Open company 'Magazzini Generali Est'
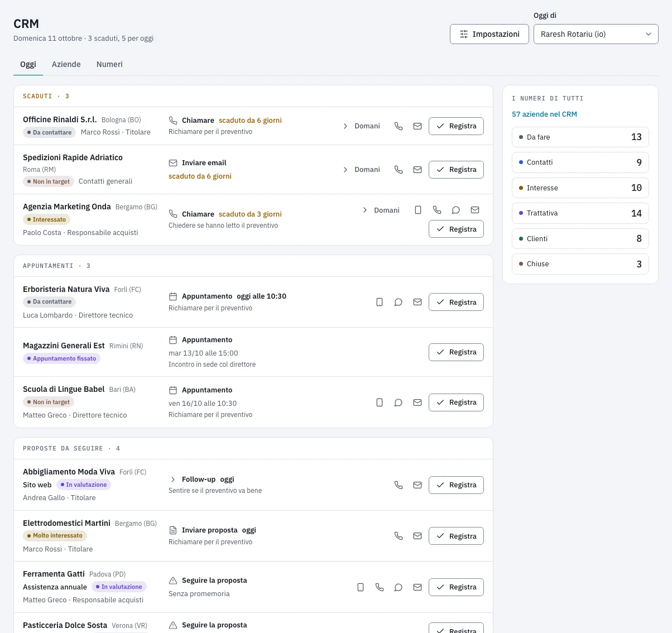Screen dimensions: 672x633 point(64,346)
